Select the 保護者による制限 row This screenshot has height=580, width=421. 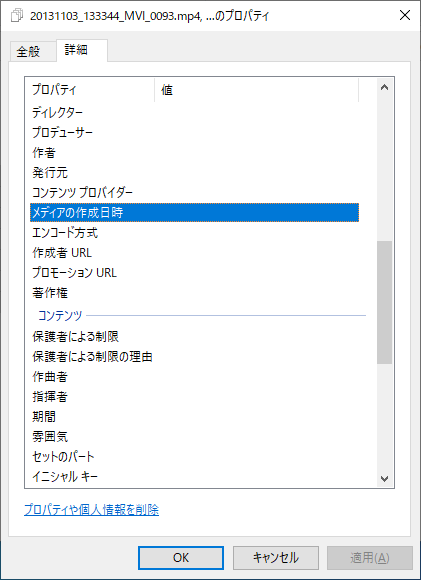tap(194, 337)
